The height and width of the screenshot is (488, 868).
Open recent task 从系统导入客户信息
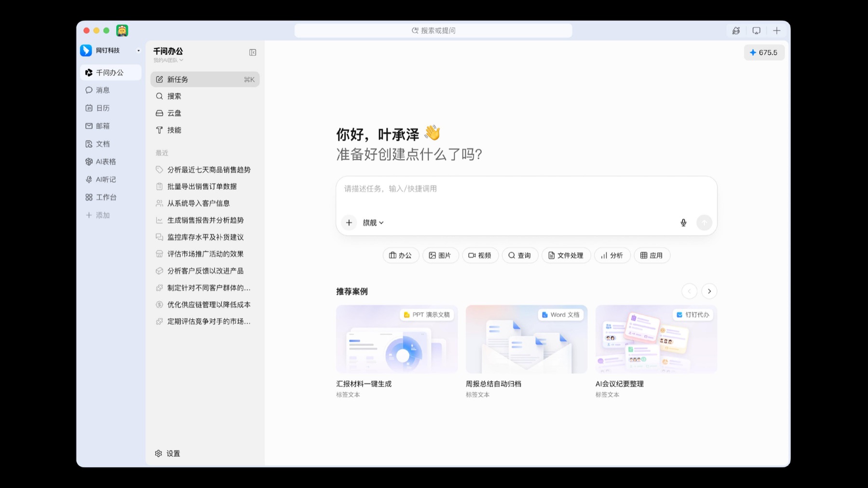pos(205,203)
